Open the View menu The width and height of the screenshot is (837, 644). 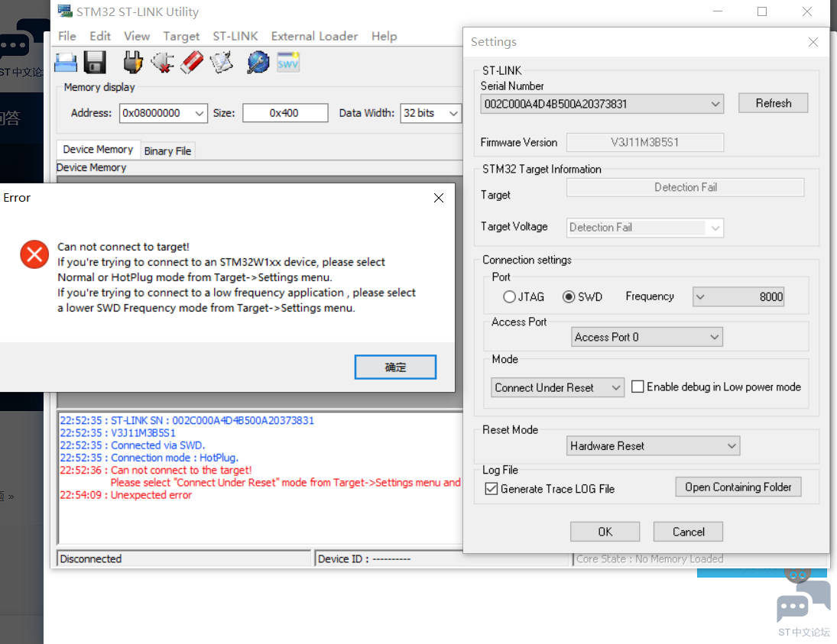pyautogui.click(x=137, y=36)
